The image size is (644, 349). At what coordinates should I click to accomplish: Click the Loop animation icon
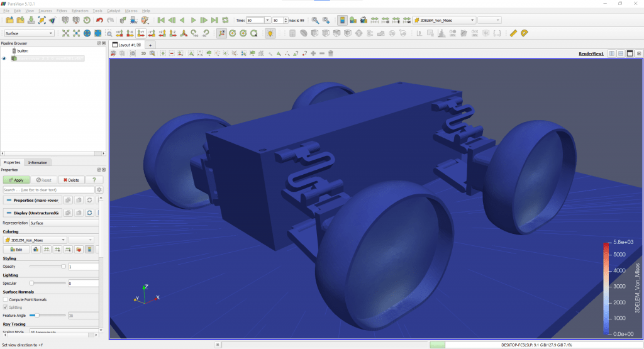click(x=225, y=20)
